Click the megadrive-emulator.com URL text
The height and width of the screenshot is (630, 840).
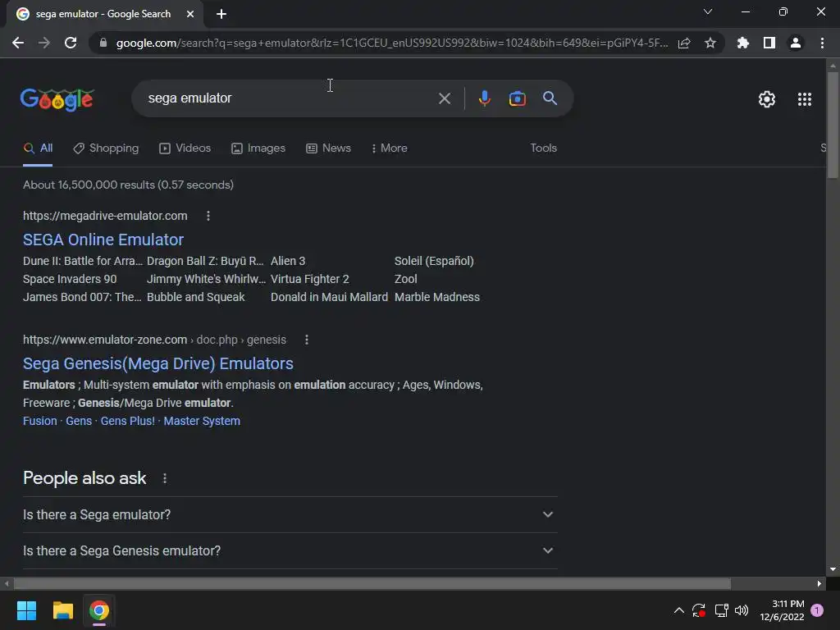tap(105, 216)
